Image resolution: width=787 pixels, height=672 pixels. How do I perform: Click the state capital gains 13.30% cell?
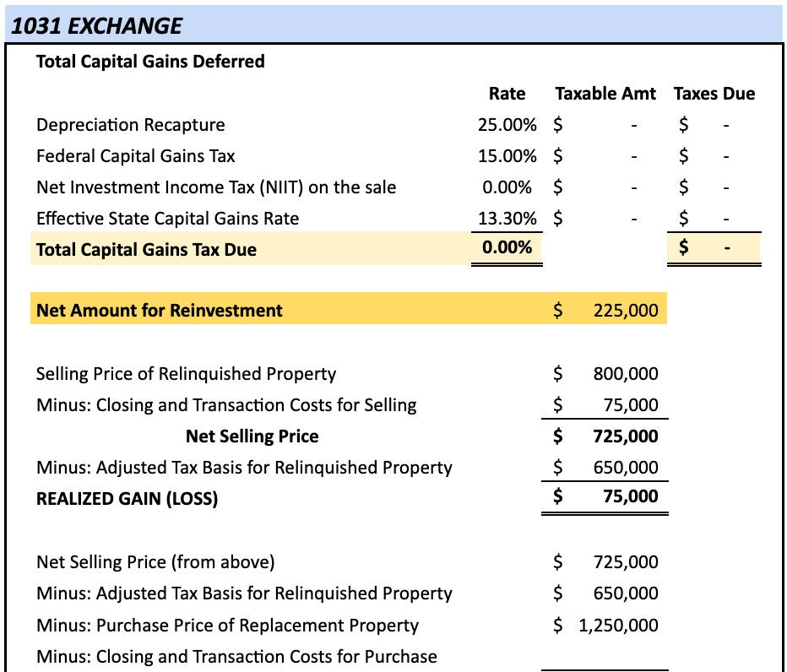pyautogui.click(x=507, y=219)
